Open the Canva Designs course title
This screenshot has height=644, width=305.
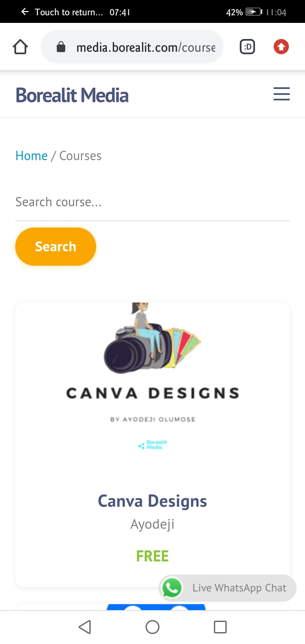pyautogui.click(x=152, y=501)
